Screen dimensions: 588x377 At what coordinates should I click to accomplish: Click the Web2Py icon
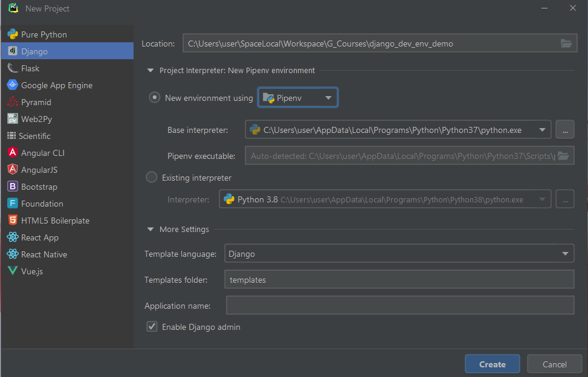[12, 118]
